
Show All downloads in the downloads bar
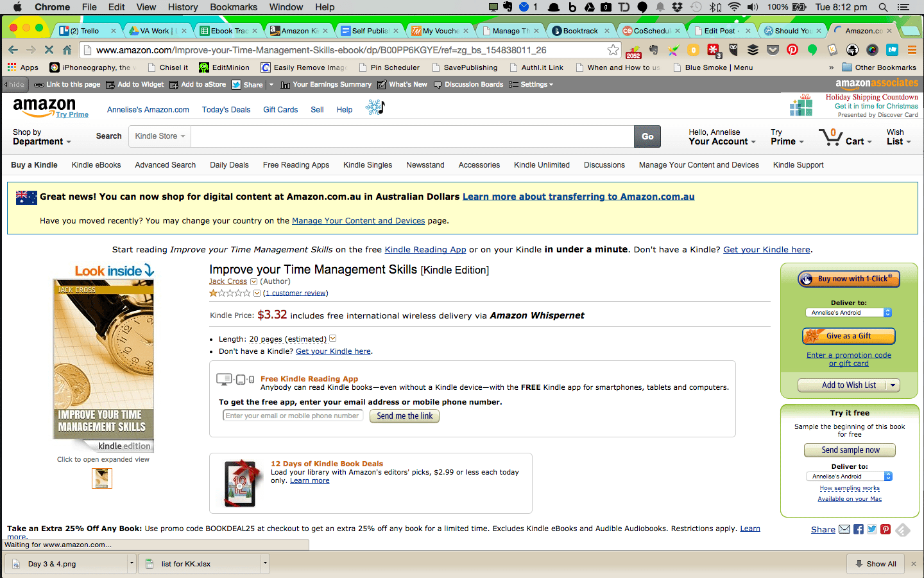click(875, 564)
